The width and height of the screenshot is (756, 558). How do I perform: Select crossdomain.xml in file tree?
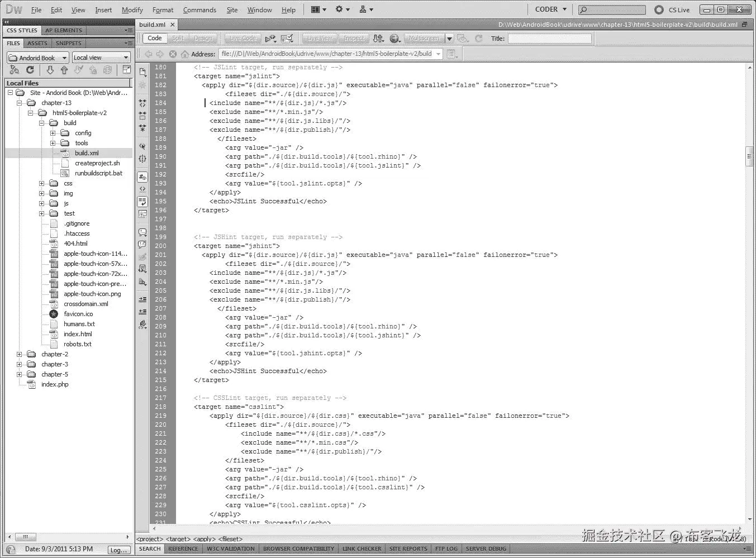click(x=86, y=304)
